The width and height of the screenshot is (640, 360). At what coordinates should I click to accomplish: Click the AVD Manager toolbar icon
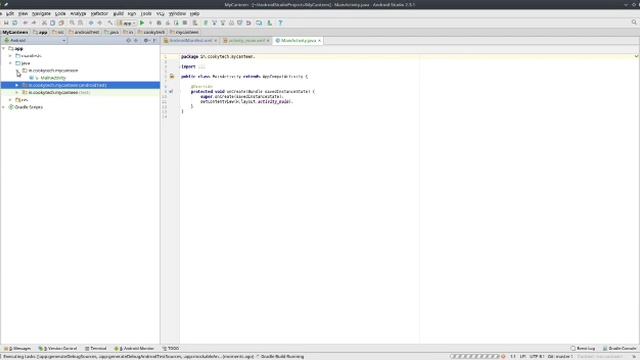(259, 23)
